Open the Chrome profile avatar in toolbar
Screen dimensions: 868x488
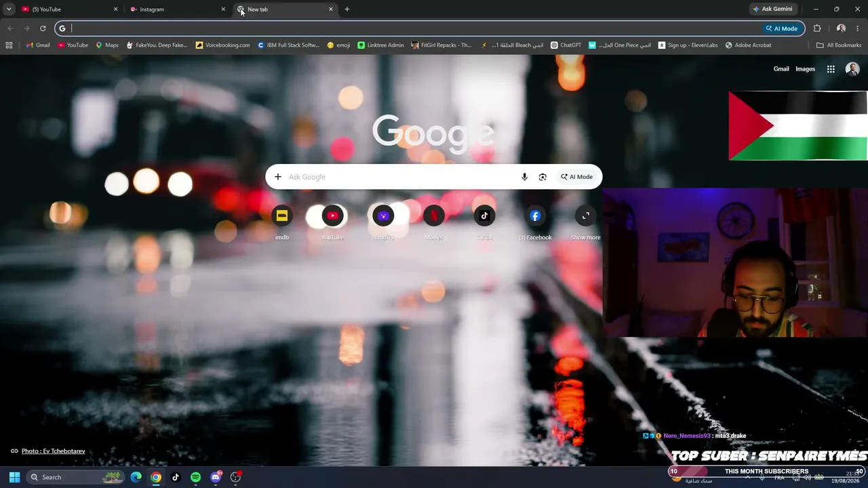pos(842,28)
